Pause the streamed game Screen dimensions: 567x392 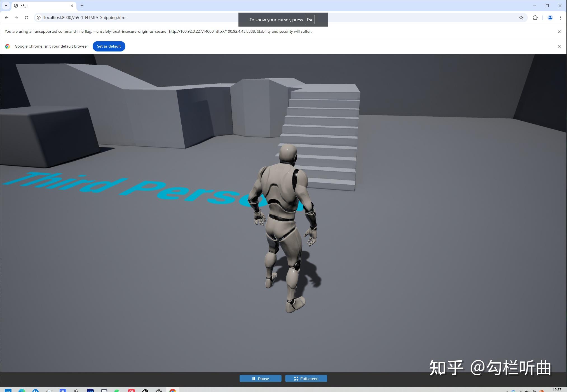260,378
